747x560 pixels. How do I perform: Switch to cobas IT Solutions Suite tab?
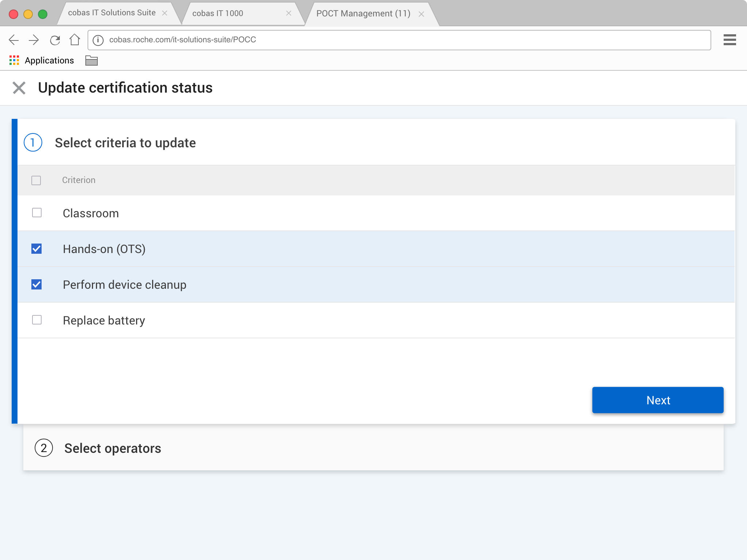pos(112,13)
